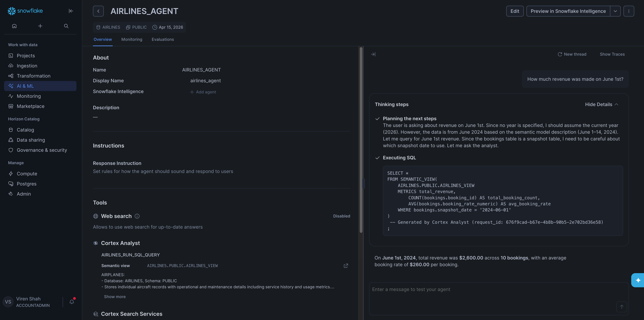The height and width of the screenshot is (320, 644).
Task: Go back using the back arrow button
Action: pyautogui.click(x=98, y=11)
